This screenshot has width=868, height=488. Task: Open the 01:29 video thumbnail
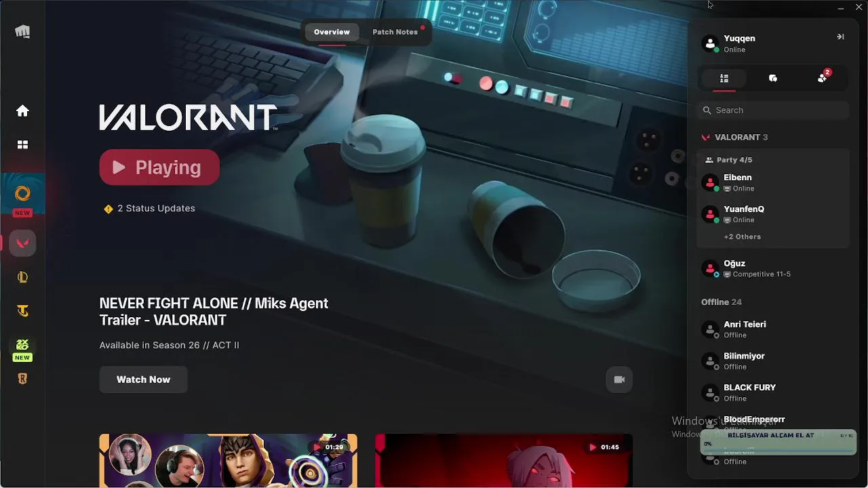[x=229, y=461]
